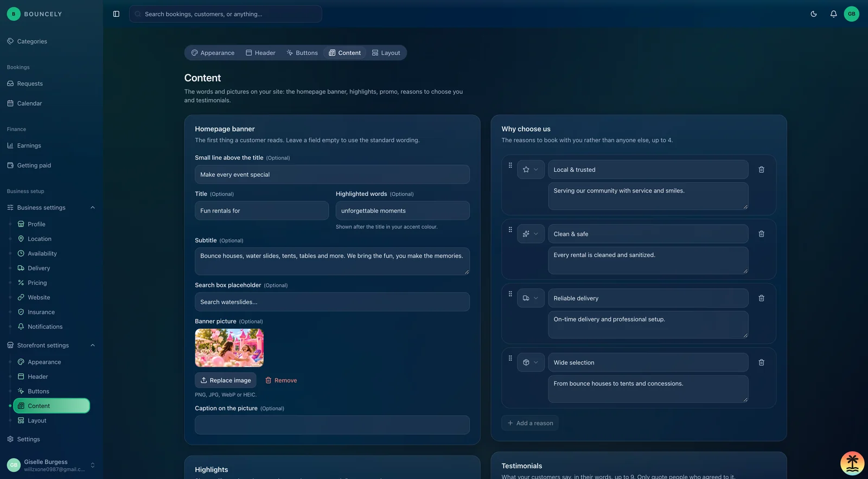Open the notifications bell
The image size is (868, 479).
834,14
